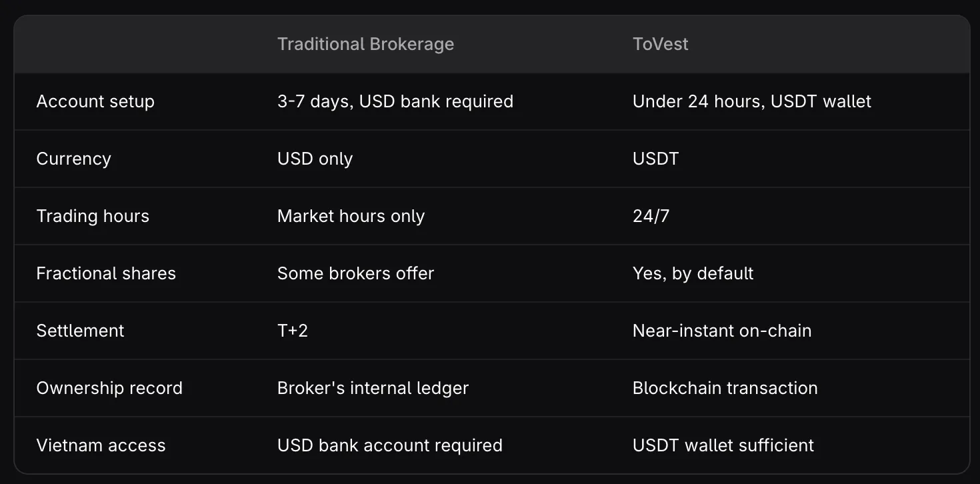Click the '3-7 days, USD bank required' cell

(x=395, y=102)
